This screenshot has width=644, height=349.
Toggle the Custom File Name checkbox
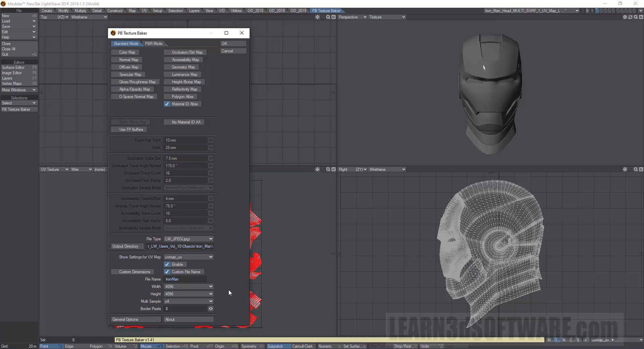click(167, 272)
